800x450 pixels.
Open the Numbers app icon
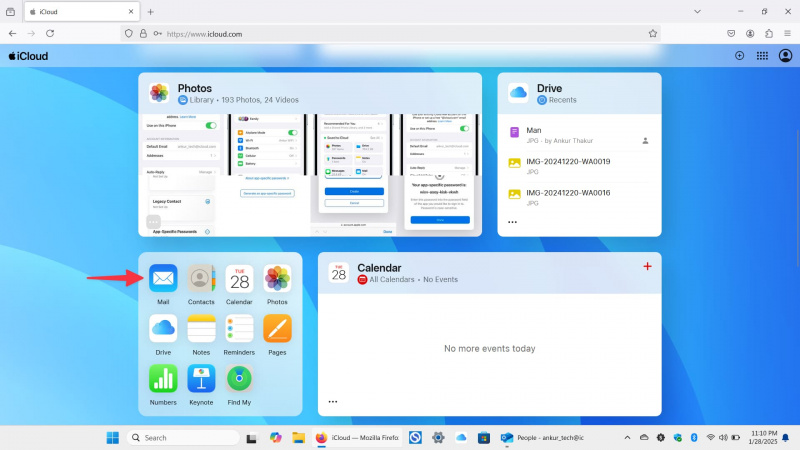[163, 379]
